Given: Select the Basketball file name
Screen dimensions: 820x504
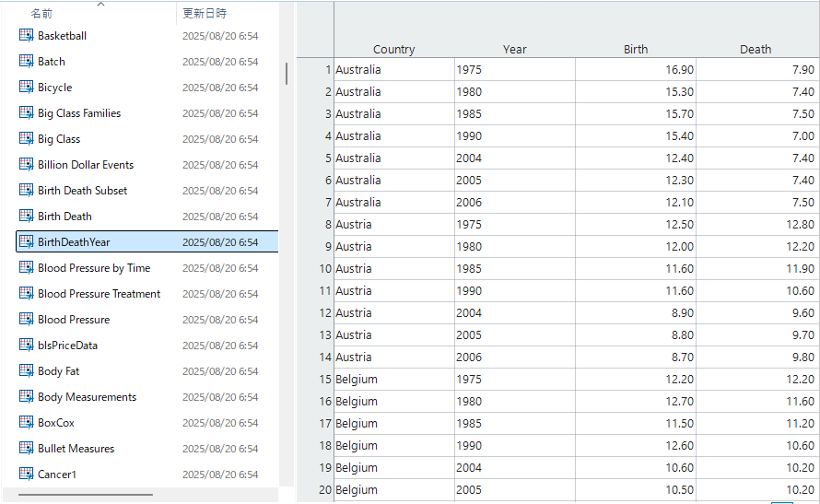Looking at the screenshot, I should (63, 36).
